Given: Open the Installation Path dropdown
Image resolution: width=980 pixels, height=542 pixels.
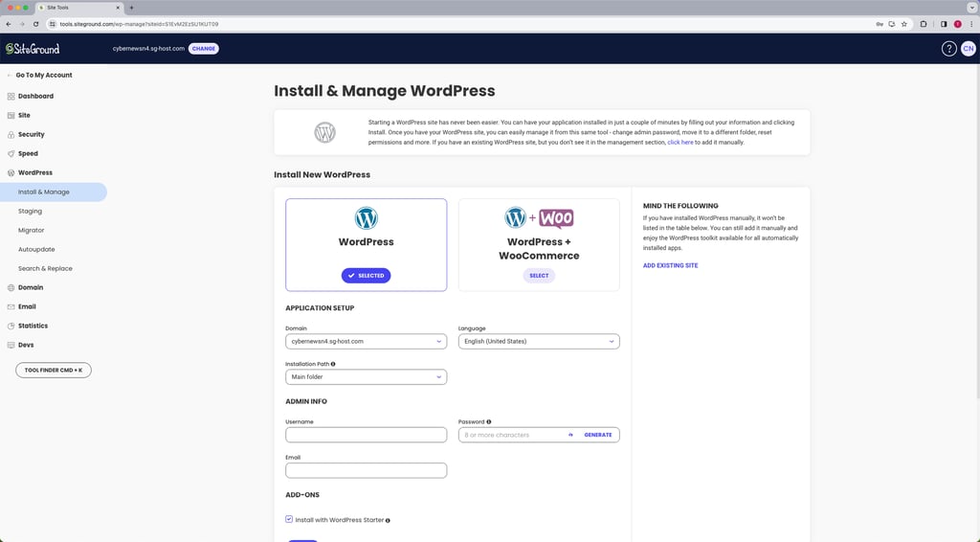Looking at the screenshot, I should tap(366, 377).
